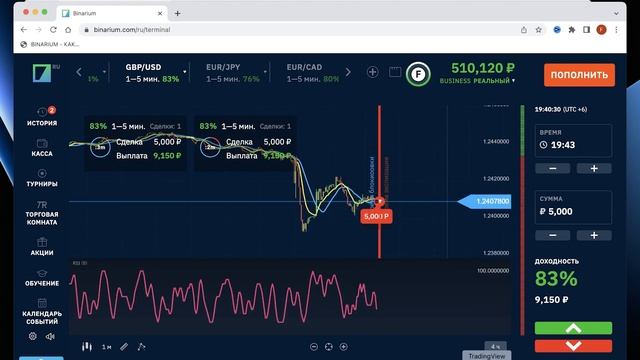Screen dimensions: 640x360
Task: Open the second trade card timer 2m
Action: 210,147
